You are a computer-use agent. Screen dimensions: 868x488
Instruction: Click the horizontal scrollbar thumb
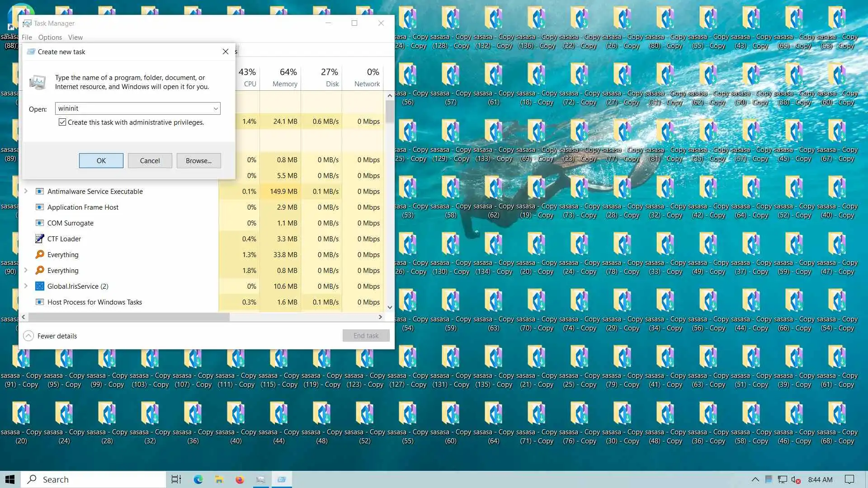[x=129, y=317]
